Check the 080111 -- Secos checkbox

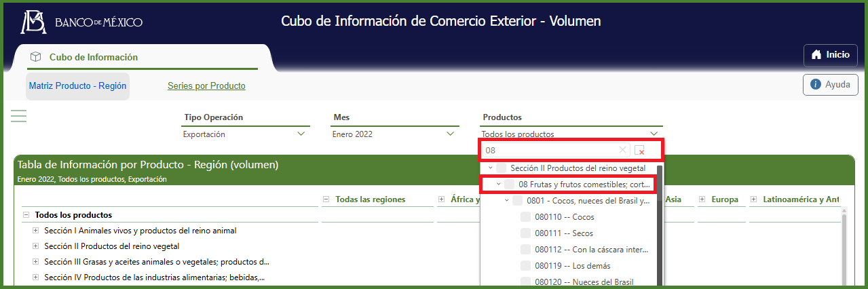click(x=526, y=233)
